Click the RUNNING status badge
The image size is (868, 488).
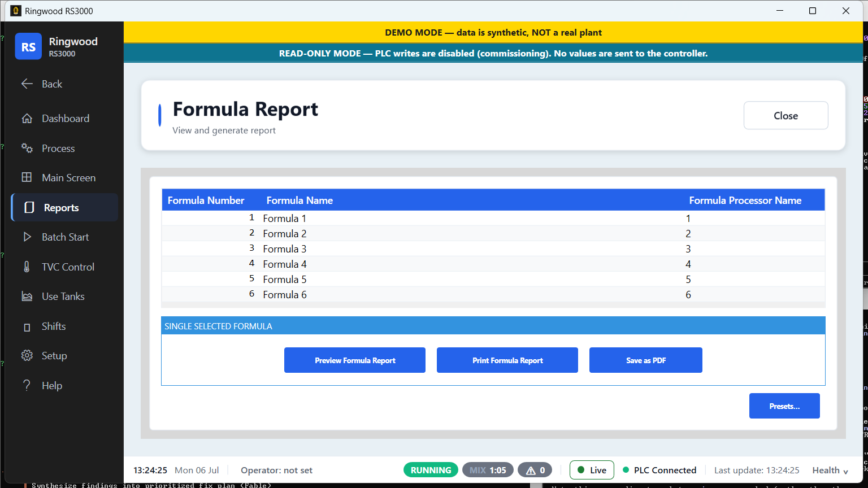pyautogui.click(x=431, y=470)
